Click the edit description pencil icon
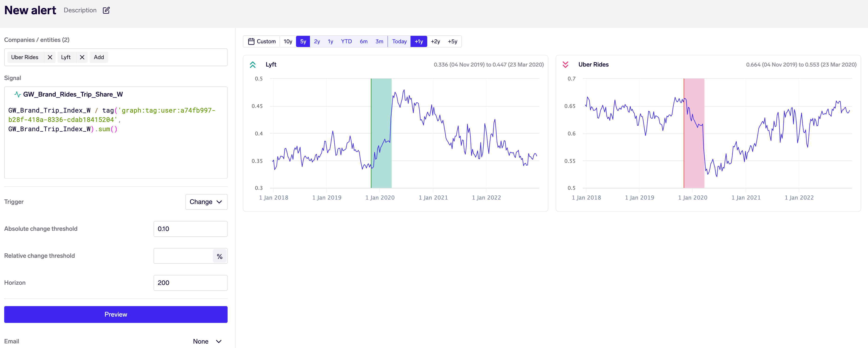This screenshot has height=348, width=868. (106, 10)
